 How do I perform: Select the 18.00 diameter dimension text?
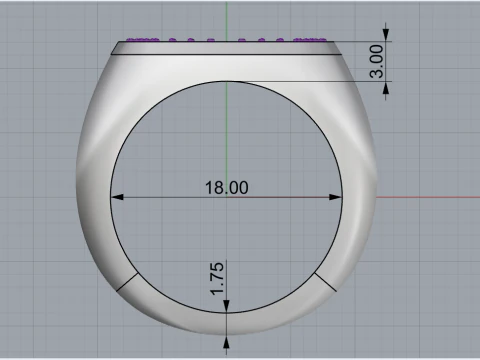(227, 188)
